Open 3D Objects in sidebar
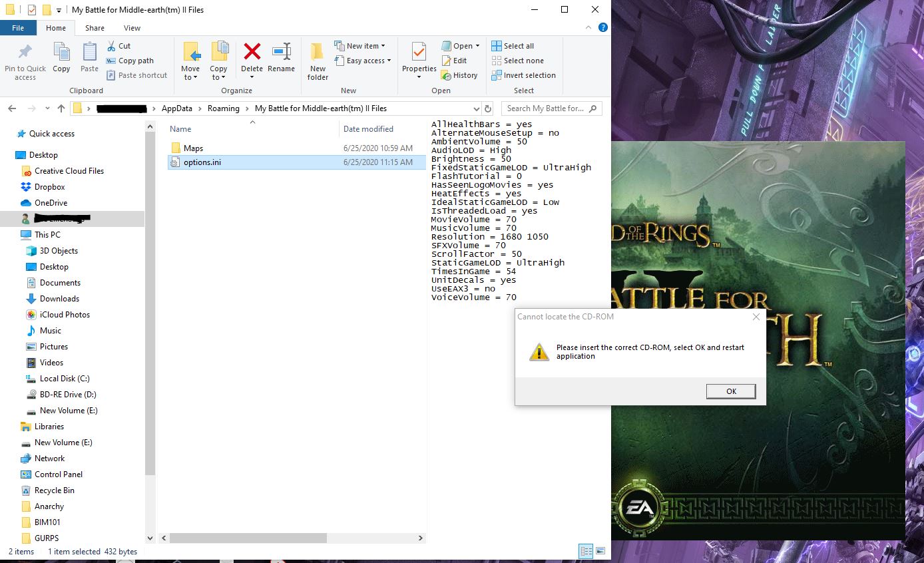The image size is (924, 563). [x=59, y=251]
